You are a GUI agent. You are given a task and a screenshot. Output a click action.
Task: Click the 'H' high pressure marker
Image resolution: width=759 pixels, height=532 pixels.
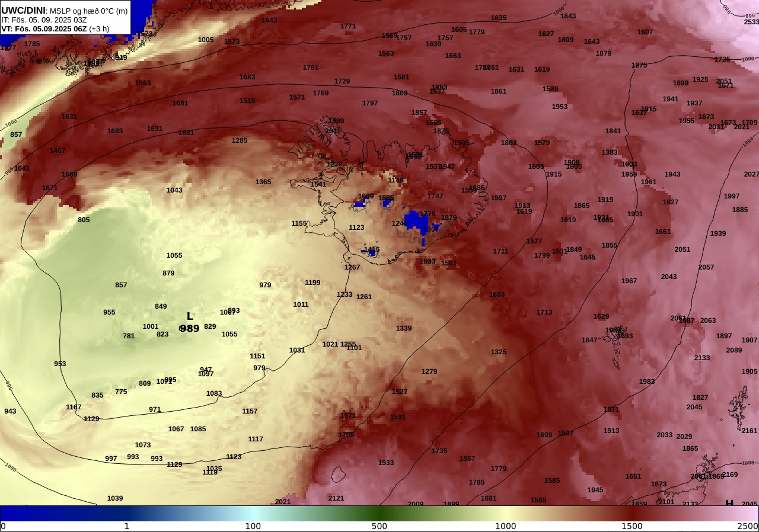(x=729, y=503)
